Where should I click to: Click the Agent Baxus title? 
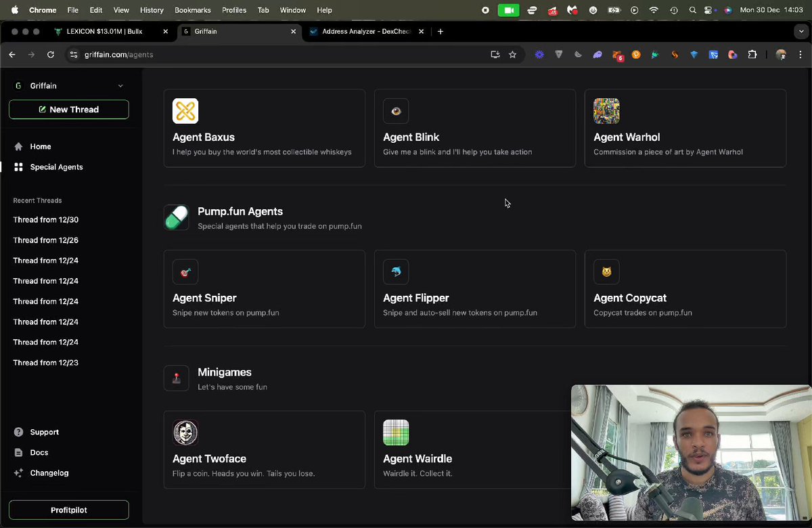click(x=204, y=137)
